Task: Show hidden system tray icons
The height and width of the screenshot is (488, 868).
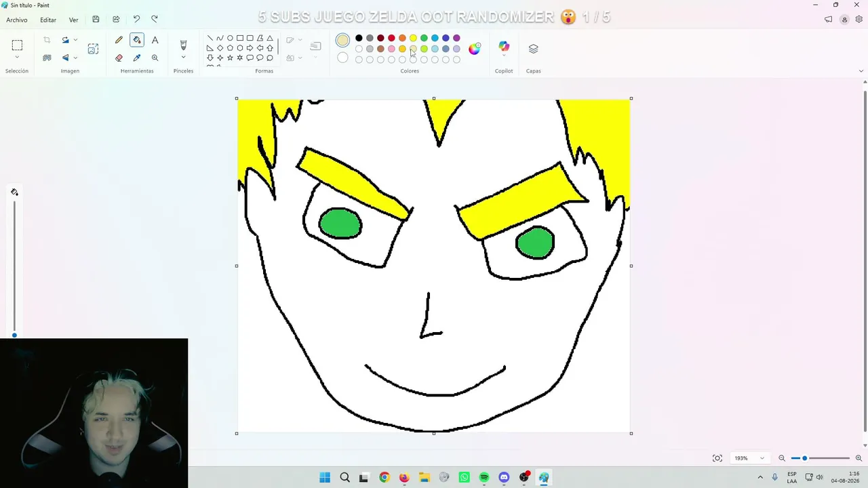Action: click(760, 477)
